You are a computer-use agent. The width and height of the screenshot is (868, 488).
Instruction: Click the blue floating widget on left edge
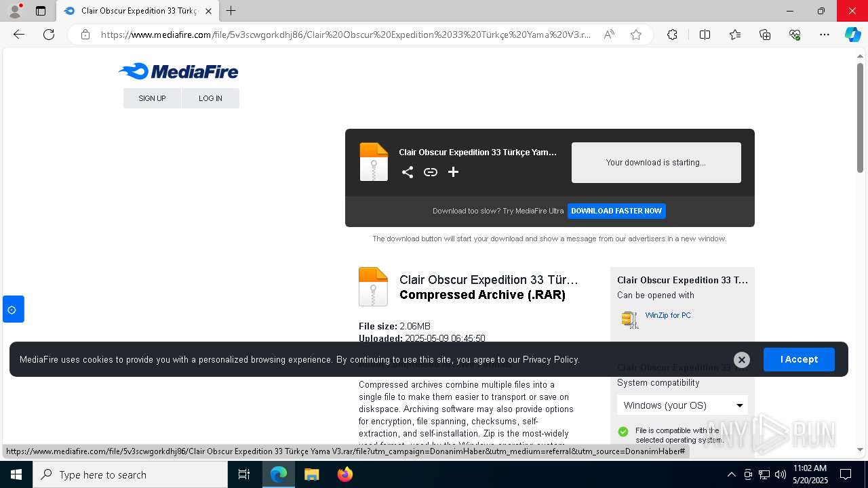coord(13,310)
